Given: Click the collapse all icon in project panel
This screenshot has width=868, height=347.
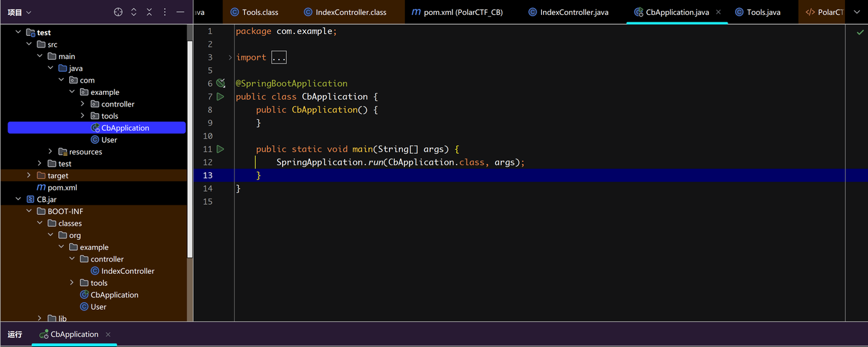Looking at the screenshot, I should (150, 12).
